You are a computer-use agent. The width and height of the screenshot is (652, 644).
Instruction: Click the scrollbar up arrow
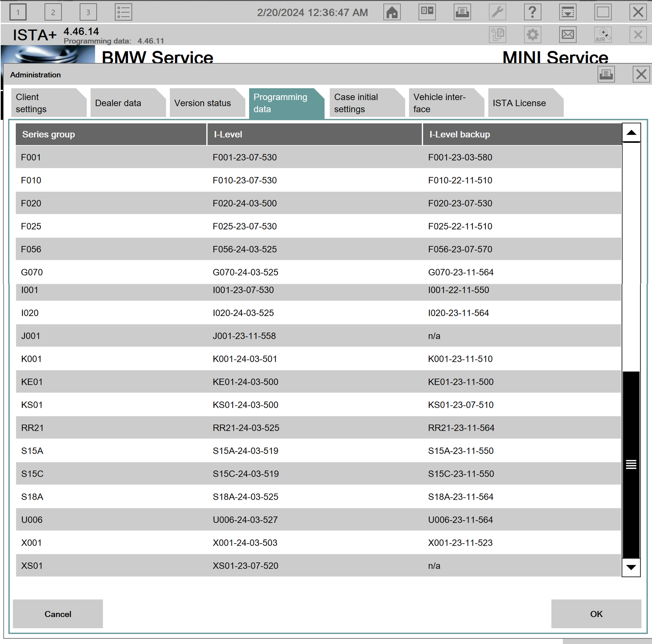tap(631, 133)
